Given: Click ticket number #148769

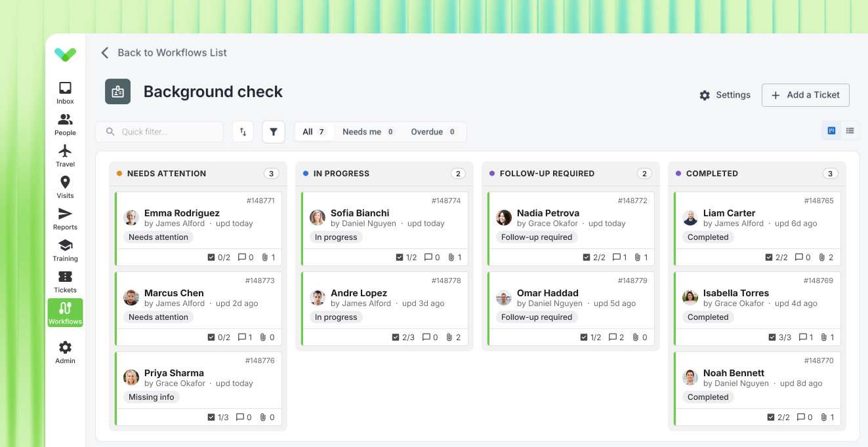Looking at the screenshot, I should [x=819, y=281].
